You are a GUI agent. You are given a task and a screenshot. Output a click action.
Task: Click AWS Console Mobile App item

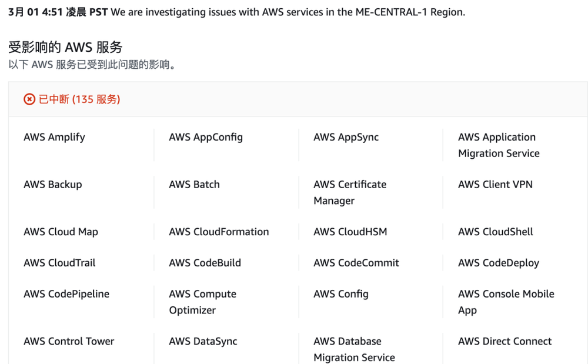(506, 302)
